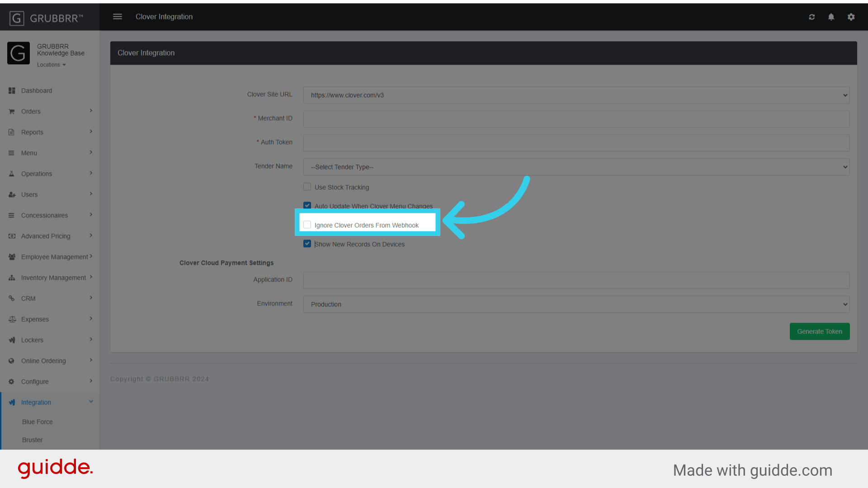This screenshot has height=488, width=868.
Task: Expand the Configure chevron
Action: click(91, 381)
